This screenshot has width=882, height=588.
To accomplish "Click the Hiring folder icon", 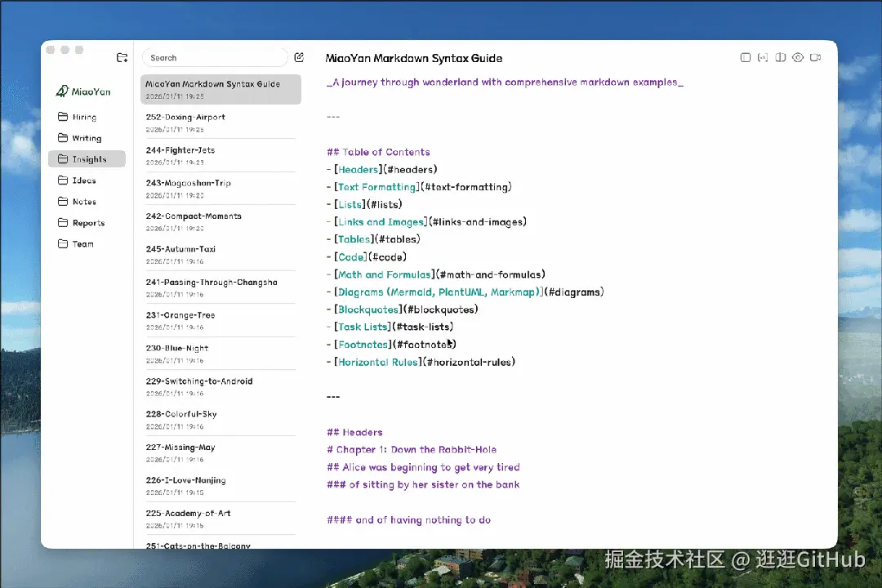I will tap(63, 117).
